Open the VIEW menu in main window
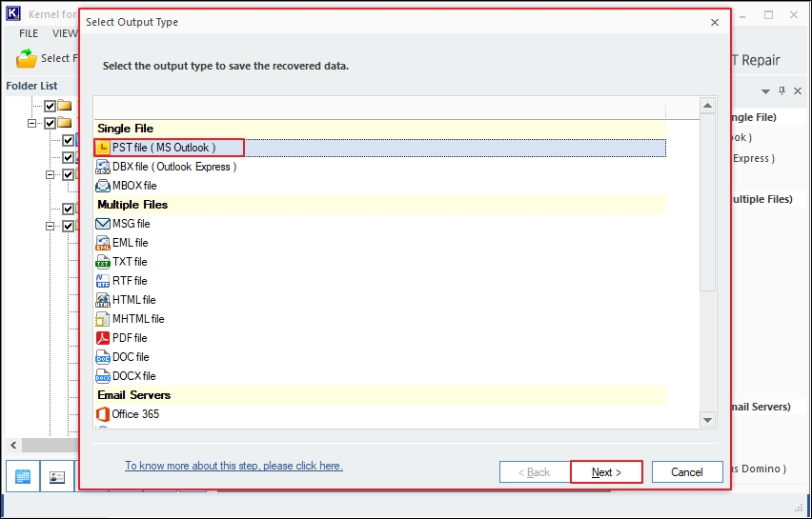The image size is (812, 519). click(65, 33)
